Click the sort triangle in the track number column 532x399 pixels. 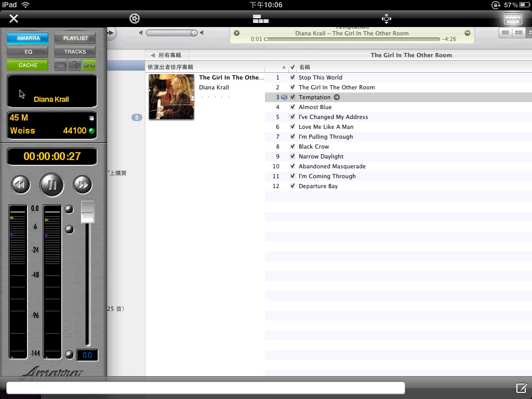click(284, 67)
